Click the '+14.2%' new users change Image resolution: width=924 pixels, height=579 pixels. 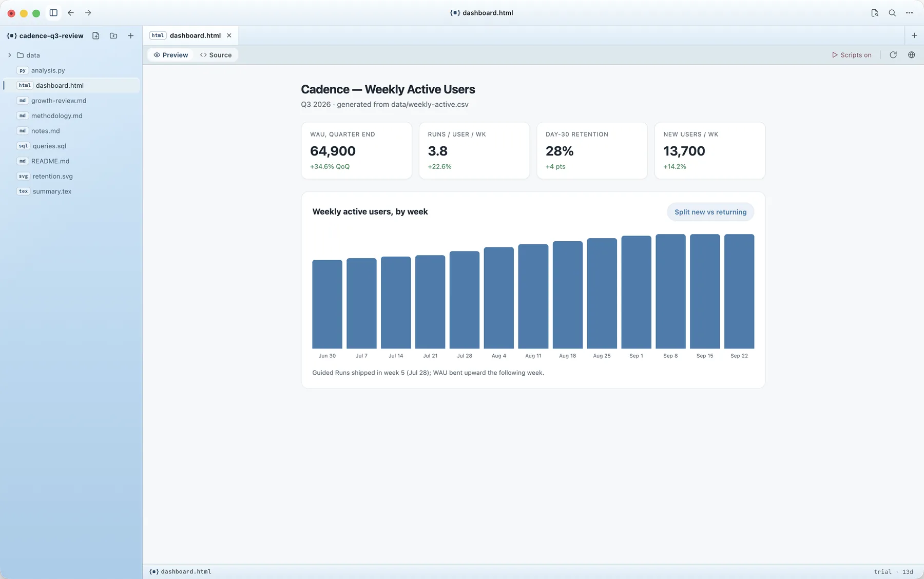675,167
